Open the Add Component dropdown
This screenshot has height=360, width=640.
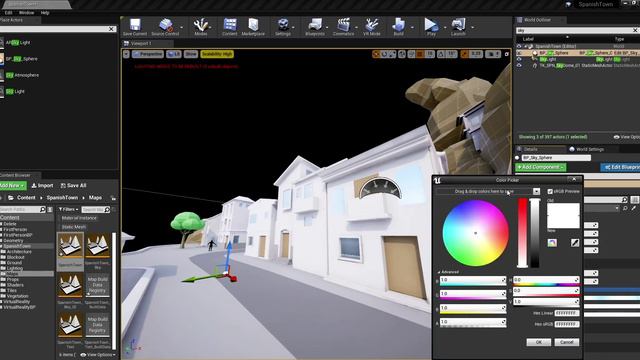coord(540,167)
